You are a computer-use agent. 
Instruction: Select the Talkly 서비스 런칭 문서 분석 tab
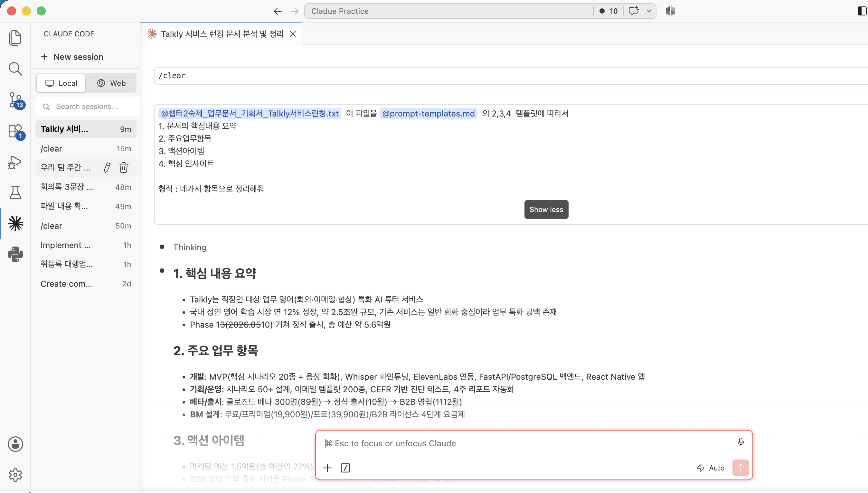coord(221,34)
